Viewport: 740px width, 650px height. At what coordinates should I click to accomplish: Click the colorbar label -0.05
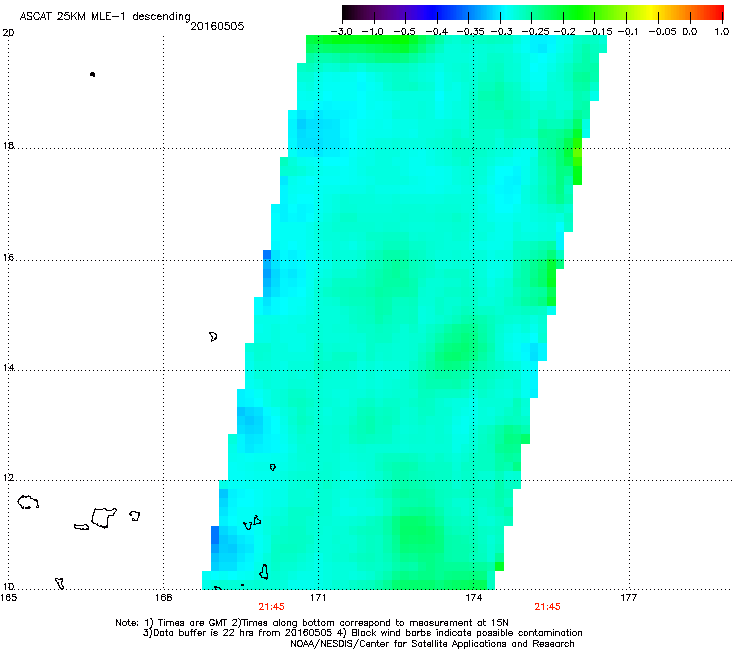(662, 32)
